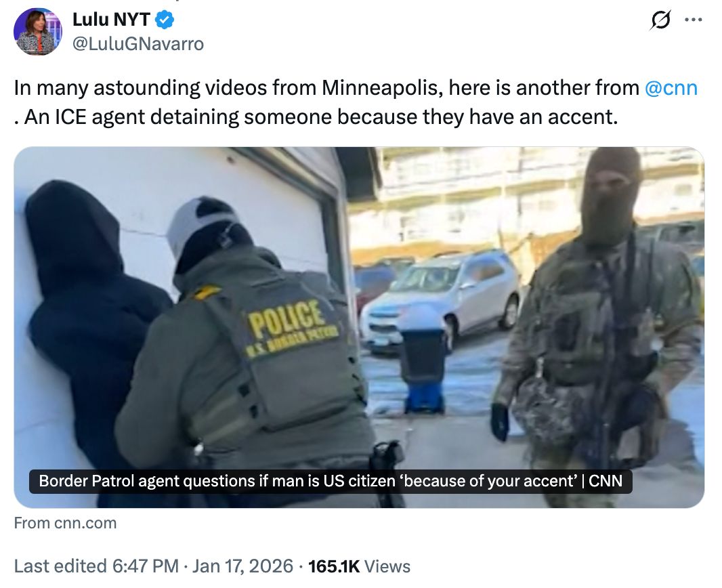This screenshot has width=722, height=588.
Task: View edit history via Last edited
Action: (60, 566)
